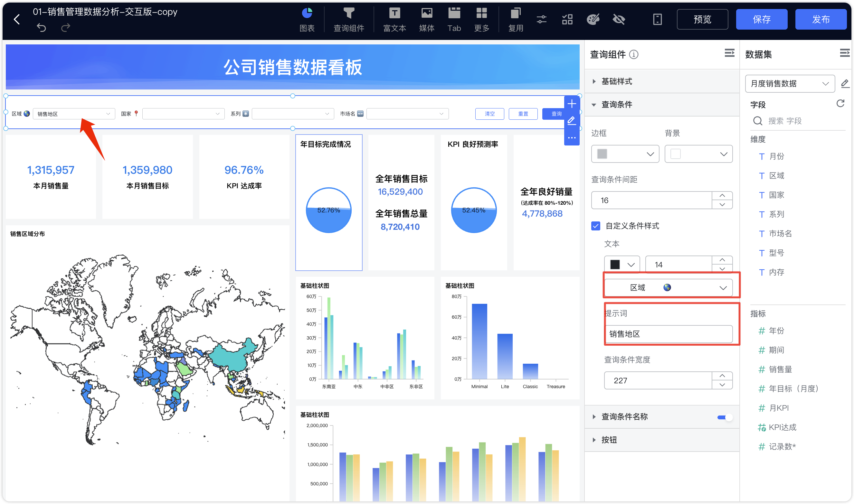The height and width of the screenshot is (504, 854).
Task: Decrease 查询条件宽度 with down arrow
Action: pyautogui.click(x=722, y=385)
